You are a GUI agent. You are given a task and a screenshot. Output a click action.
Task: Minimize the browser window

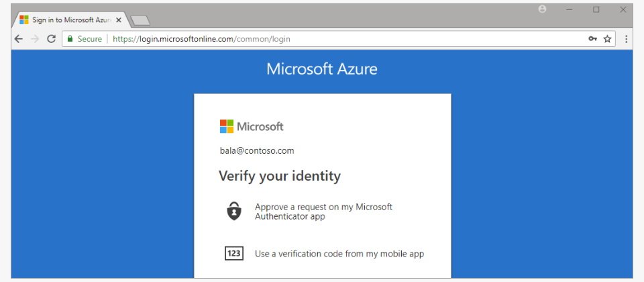[570, 9]
